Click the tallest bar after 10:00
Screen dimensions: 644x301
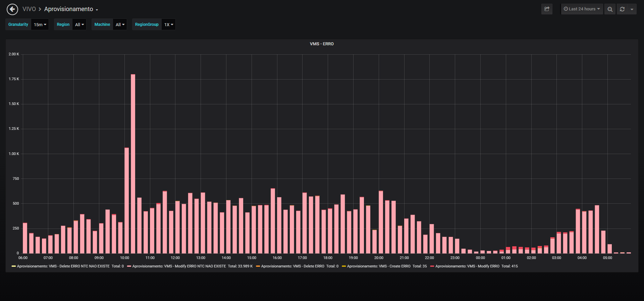[x=133, y=164]
